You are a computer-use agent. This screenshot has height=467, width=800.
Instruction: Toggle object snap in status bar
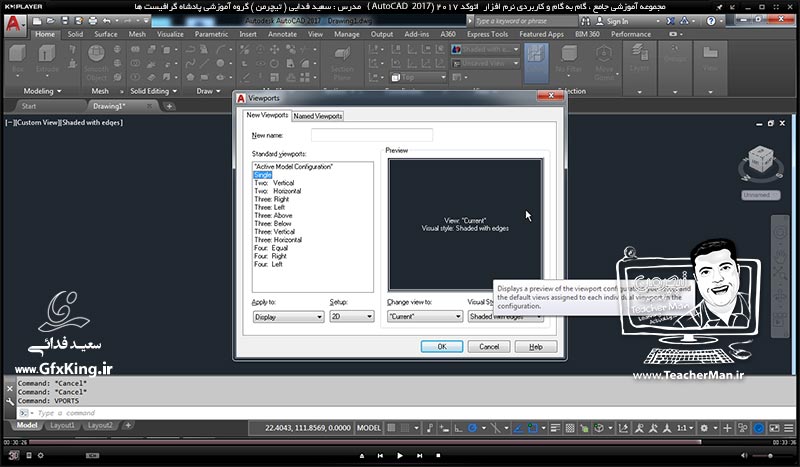point(533,428)
